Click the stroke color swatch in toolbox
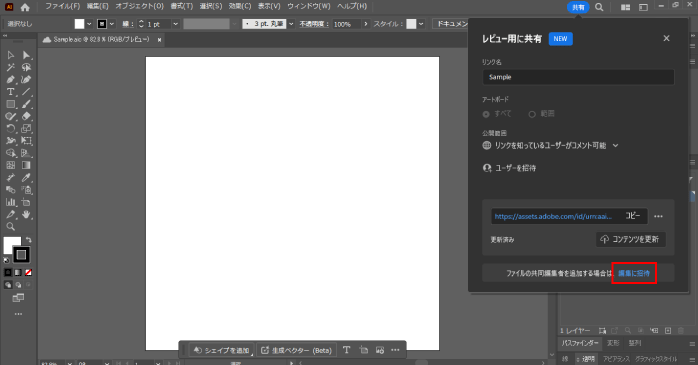Viewport: 698px width, 365px height. click(21, 255)
